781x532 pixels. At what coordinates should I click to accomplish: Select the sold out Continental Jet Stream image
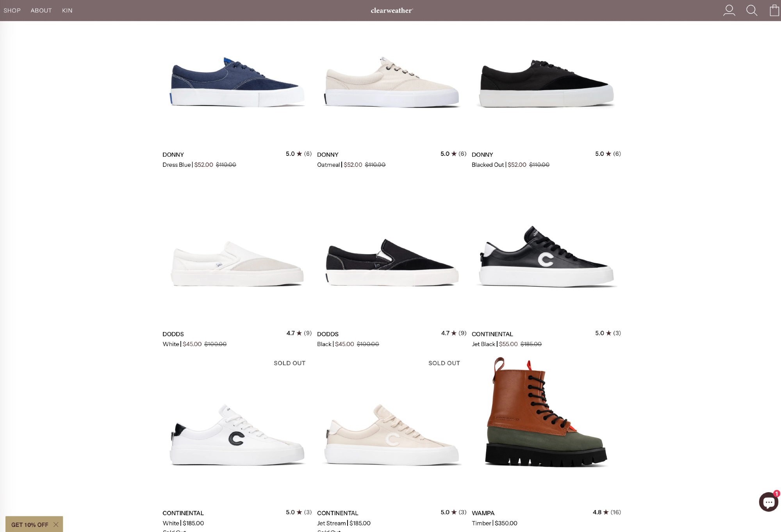392,435
